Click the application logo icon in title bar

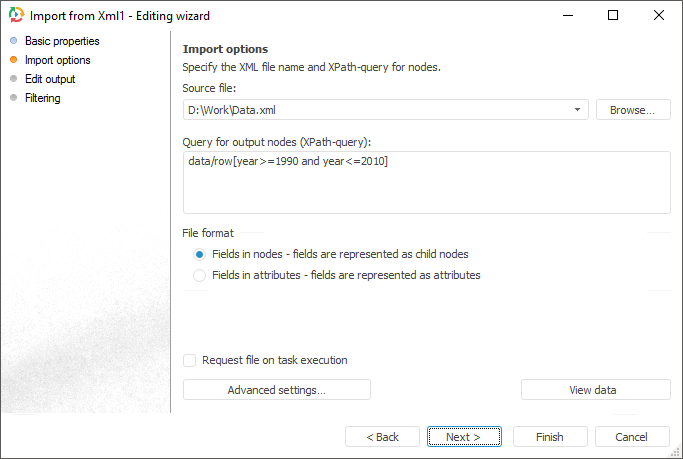pos(16,16)
